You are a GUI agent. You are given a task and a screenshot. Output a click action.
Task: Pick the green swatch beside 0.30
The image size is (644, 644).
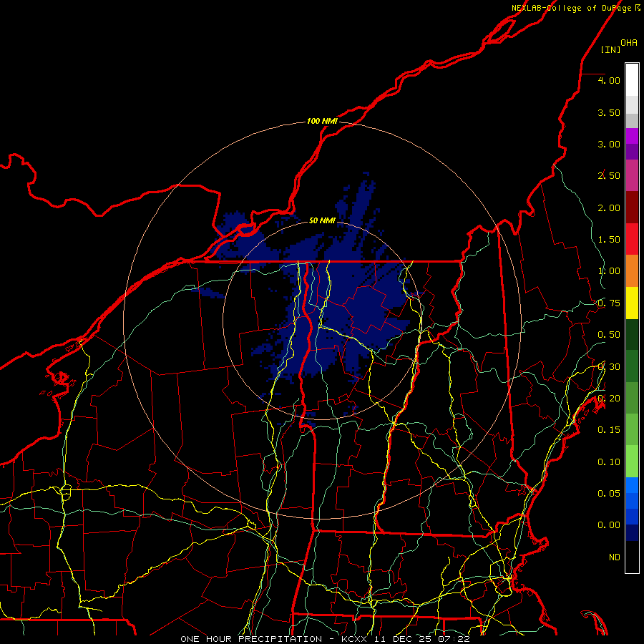[x=632, y=366]
